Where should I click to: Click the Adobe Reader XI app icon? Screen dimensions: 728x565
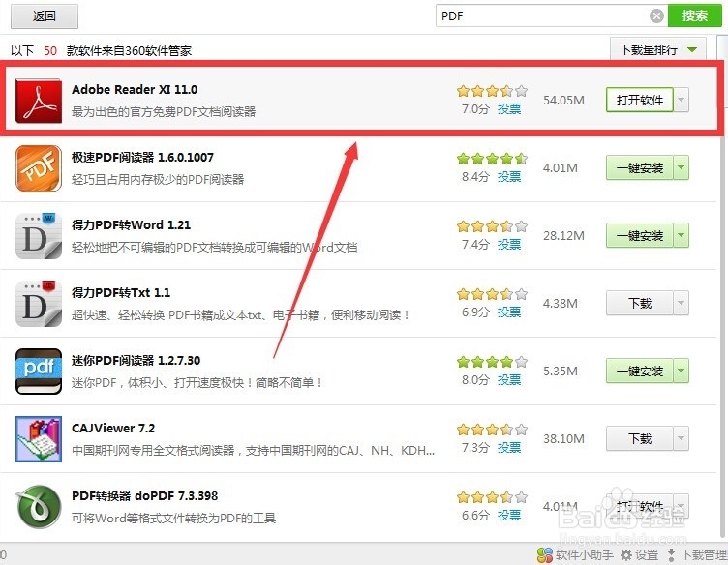point(39,101)
